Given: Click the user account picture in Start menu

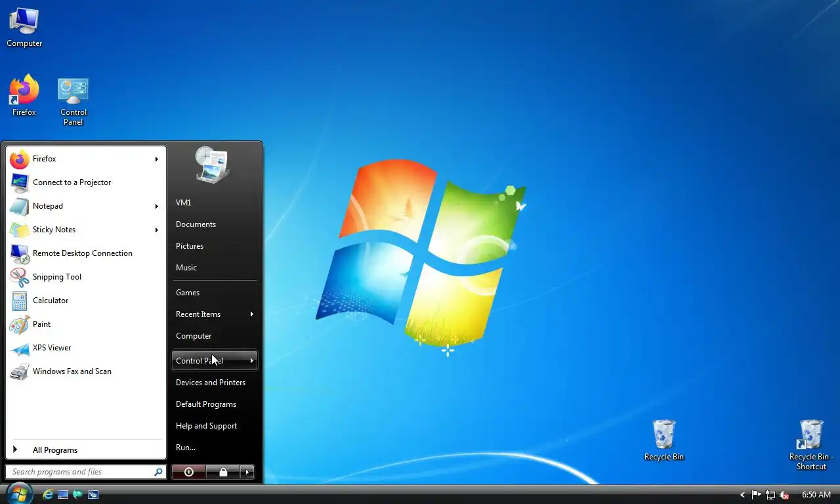Looking at the screenshot, I should 213,164.
